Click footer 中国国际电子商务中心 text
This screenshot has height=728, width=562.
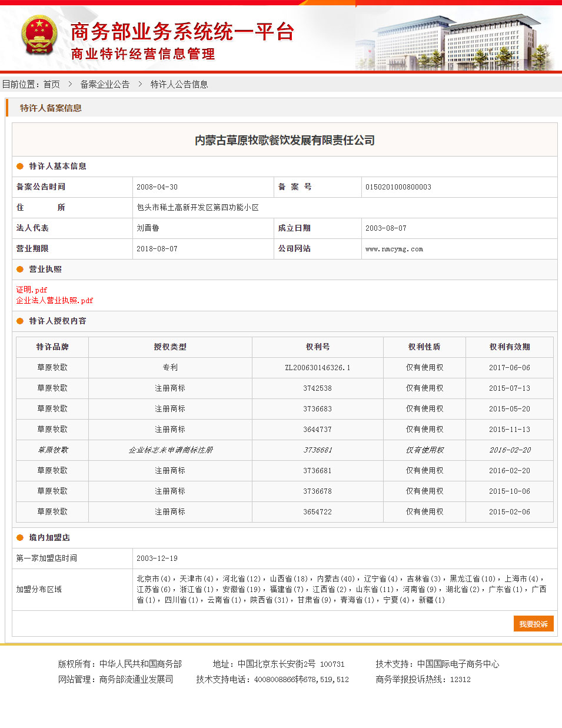coord(458,664)
